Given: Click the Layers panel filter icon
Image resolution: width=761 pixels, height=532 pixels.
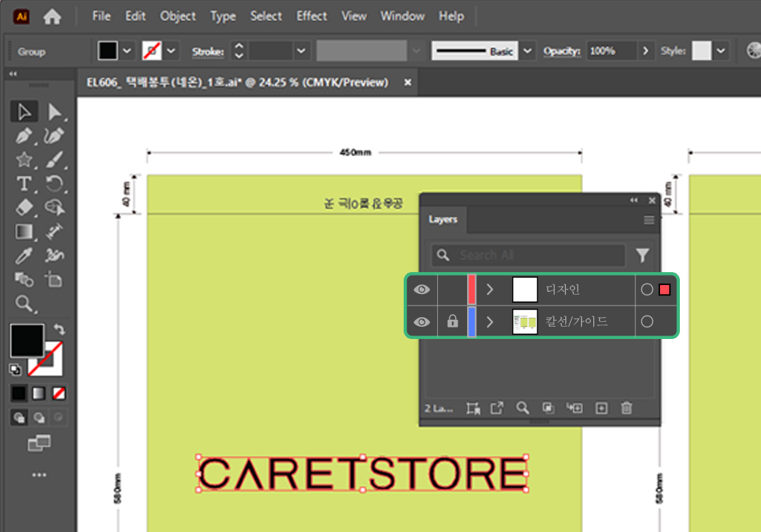Looking at the screenshot, I should pos(642,255).
